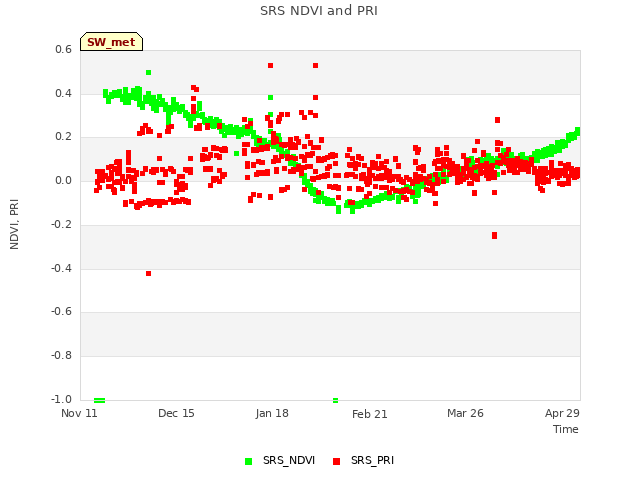The width and height of the screenshot is (640, 480).
Task: Toggle the SRS_PRI legend entry
Action: 363,461
